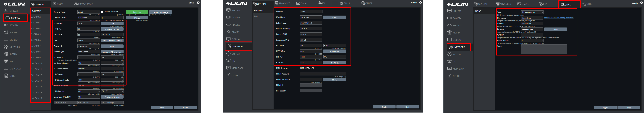Screen dimensions: 644x113
Task: Open DISPLAY in the right window sidebar
Action: (x=454, y=40)
